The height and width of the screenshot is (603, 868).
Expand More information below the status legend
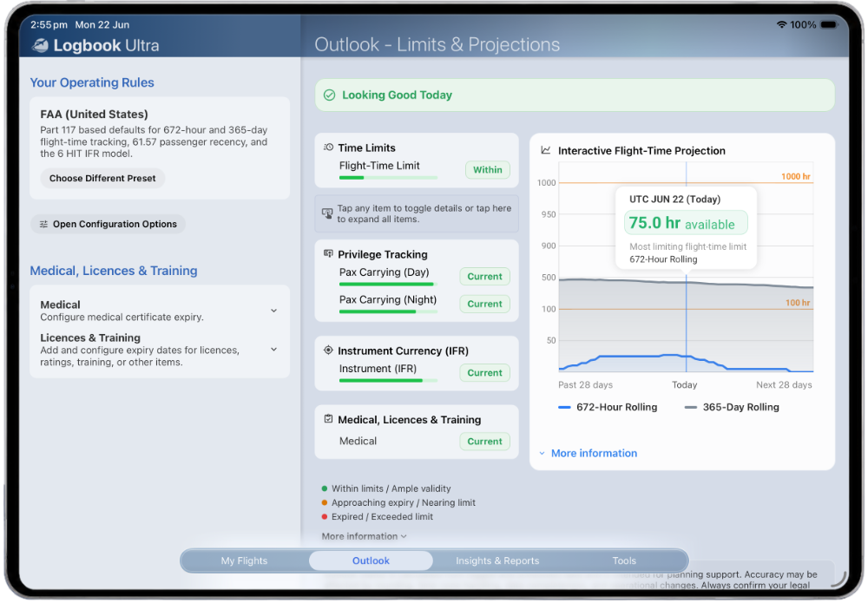click(x=365, y=536)
